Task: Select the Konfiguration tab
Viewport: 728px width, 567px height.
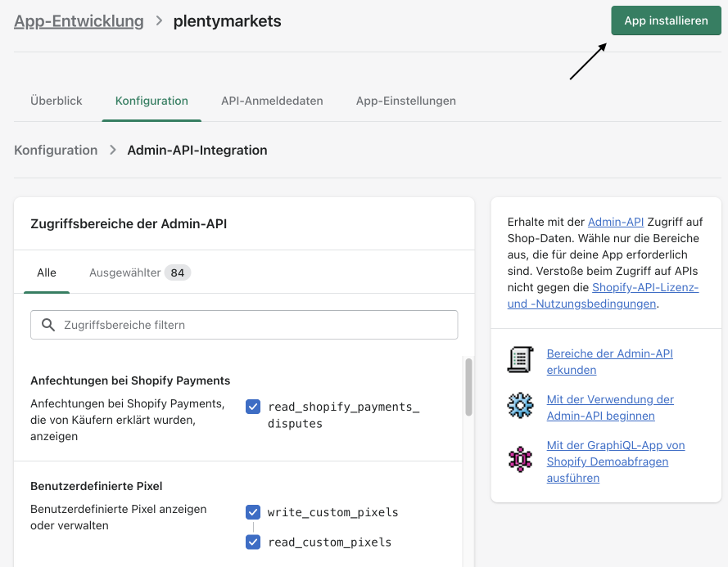Action: point(151,101)
